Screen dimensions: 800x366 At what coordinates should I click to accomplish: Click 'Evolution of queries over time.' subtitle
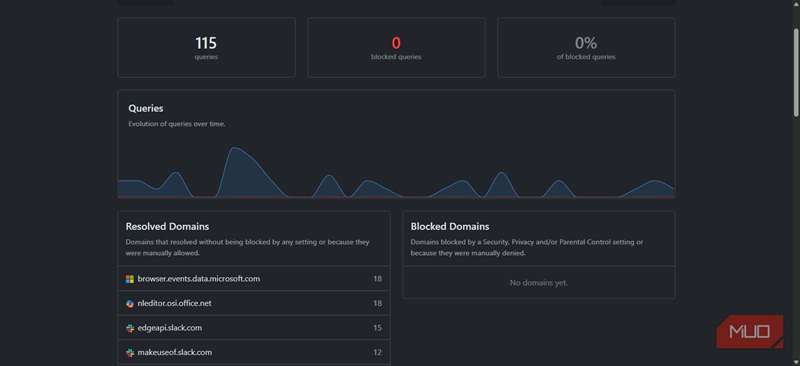pos(177,124)
